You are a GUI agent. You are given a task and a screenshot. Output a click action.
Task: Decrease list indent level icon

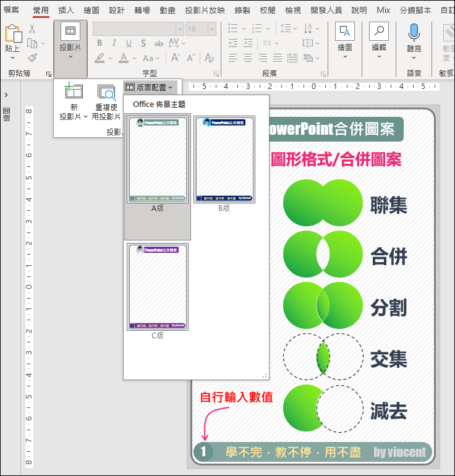coord(233,43)
